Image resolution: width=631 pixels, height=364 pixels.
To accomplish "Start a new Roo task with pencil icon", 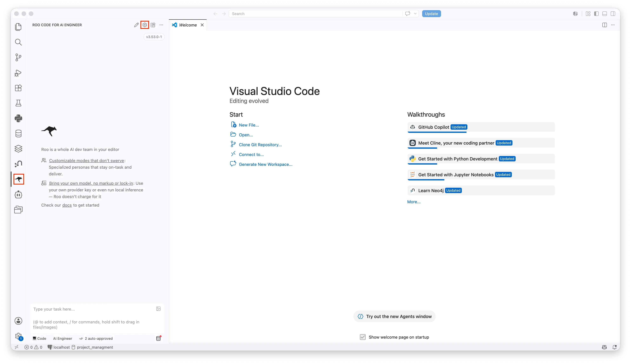I will (136, 25).
